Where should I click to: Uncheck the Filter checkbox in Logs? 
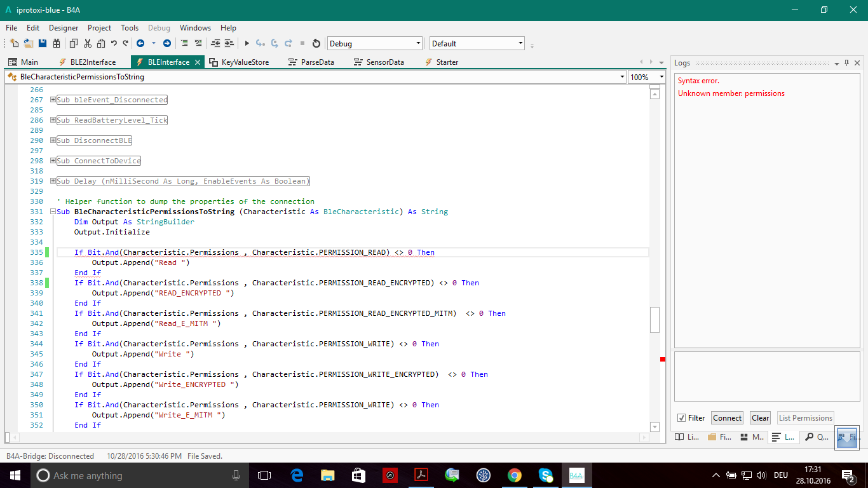(682, 418)
